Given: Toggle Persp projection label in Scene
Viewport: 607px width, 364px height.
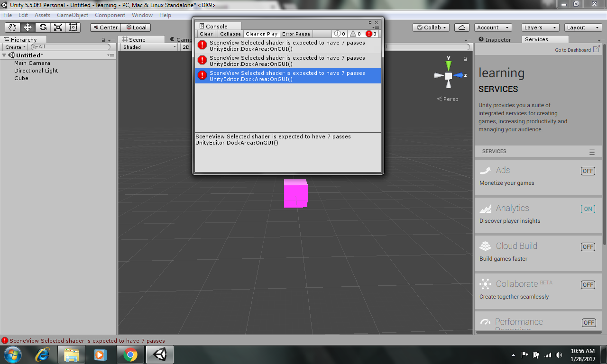Looking at the screenshot, I should click(448, 99).
